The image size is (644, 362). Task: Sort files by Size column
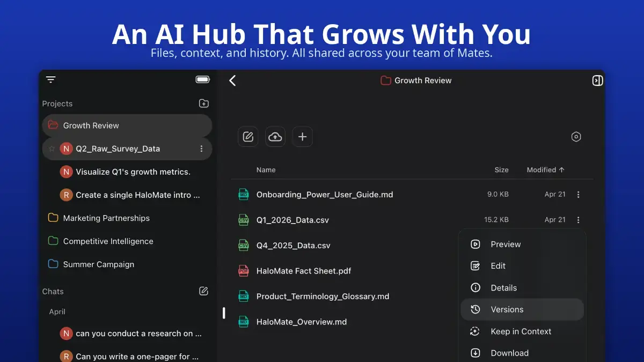[x=501, y=169]
